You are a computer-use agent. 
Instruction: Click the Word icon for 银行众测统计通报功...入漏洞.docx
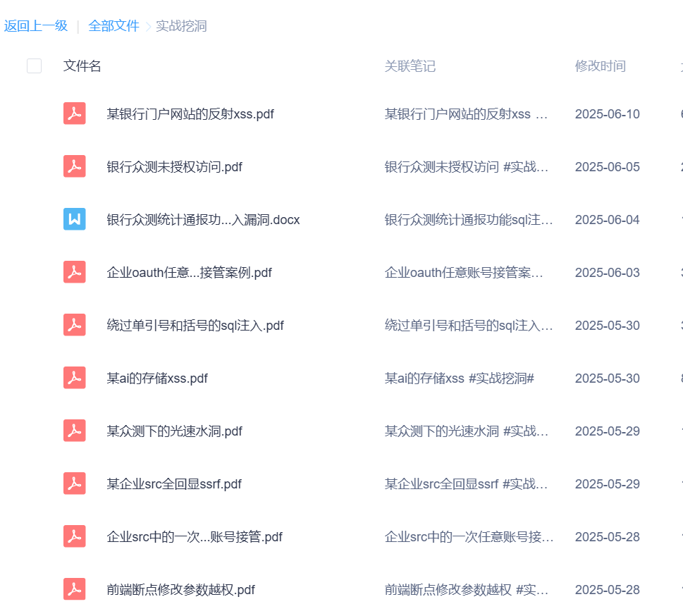[x=75, y=218]
